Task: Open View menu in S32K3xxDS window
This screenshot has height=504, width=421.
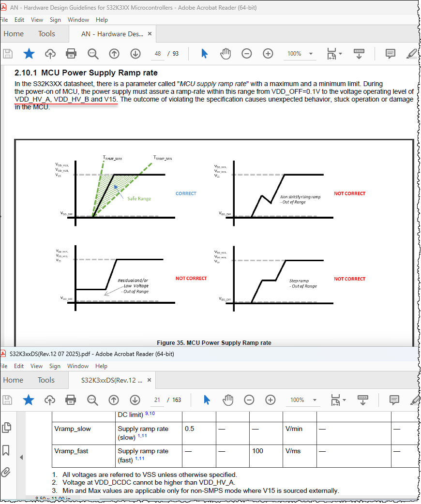Action: (36, 366)
